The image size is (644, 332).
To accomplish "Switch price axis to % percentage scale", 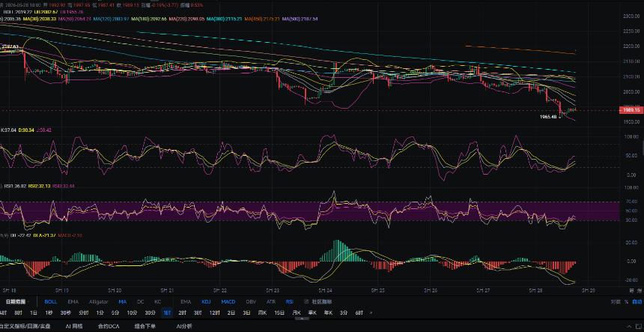I will click(x=626, y=301).
